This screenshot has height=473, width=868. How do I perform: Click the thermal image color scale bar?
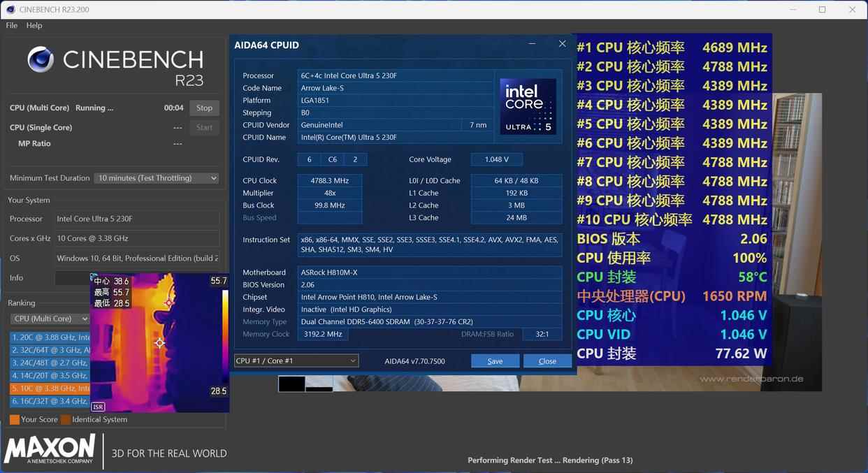[x=225, y=335]
